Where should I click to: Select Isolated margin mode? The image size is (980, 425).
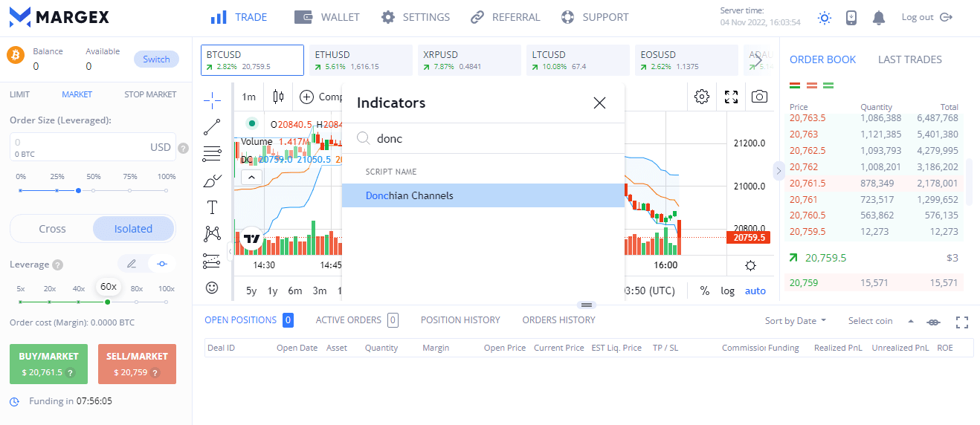tap(133, 229)
